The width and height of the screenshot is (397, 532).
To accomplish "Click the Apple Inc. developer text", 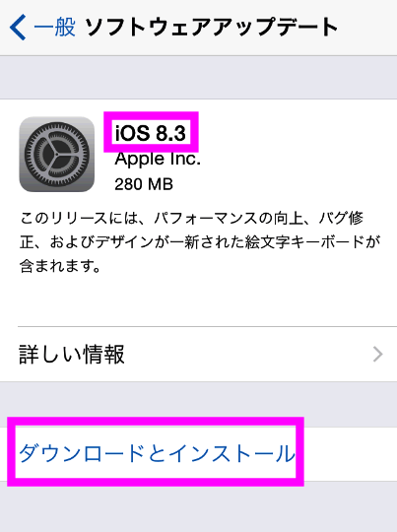I will [x=158, y=159].
